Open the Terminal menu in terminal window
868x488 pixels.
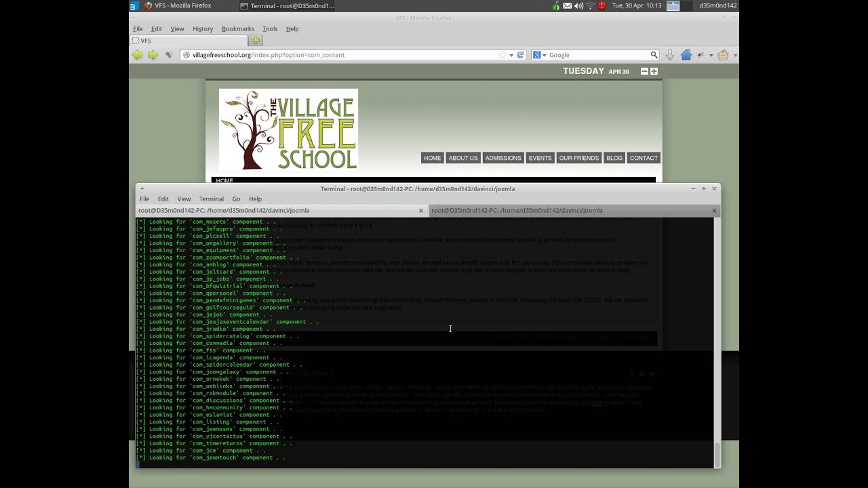coord(212,199)
